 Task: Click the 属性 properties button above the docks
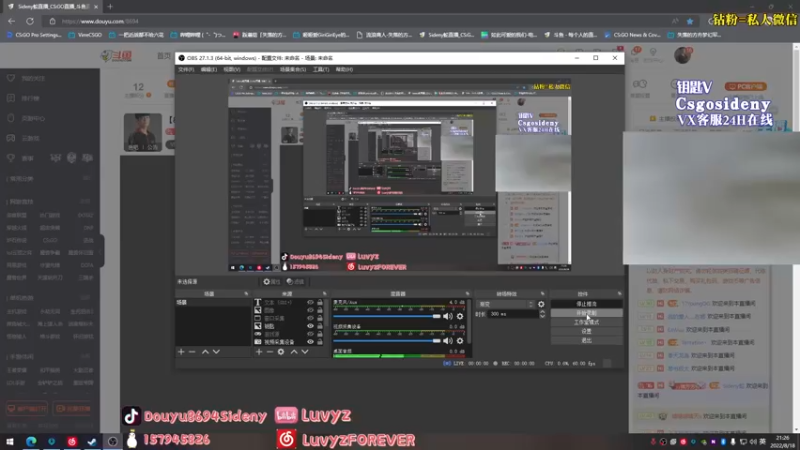click(x=271, y=282)
